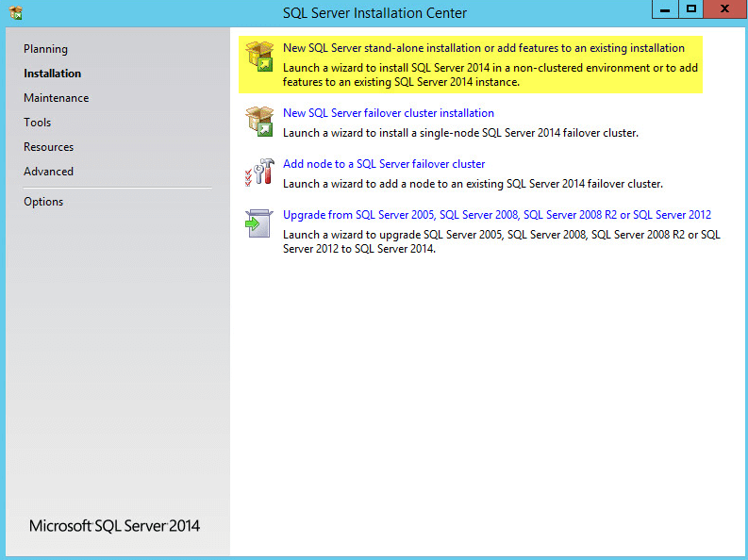Viewport: 748px width, 560px height.
Task: Open the Advanced section
Action: [49, 171]
